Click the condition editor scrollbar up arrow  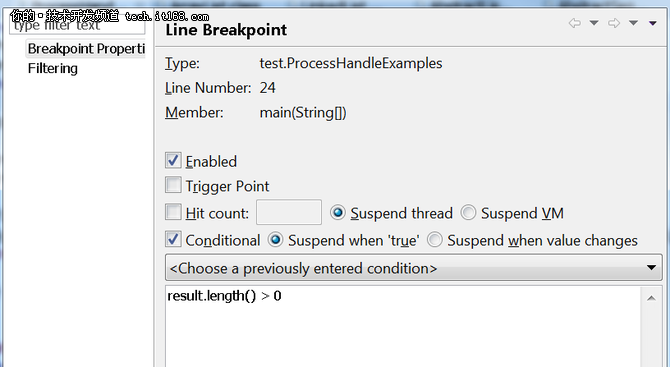tap(651, 298)
